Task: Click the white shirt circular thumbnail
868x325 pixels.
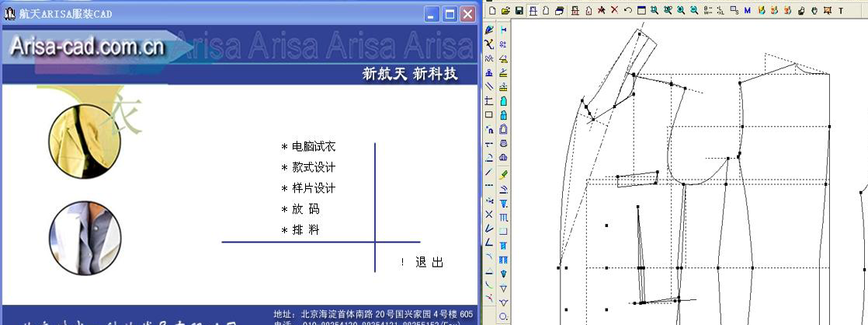Action: coord(85,239)
